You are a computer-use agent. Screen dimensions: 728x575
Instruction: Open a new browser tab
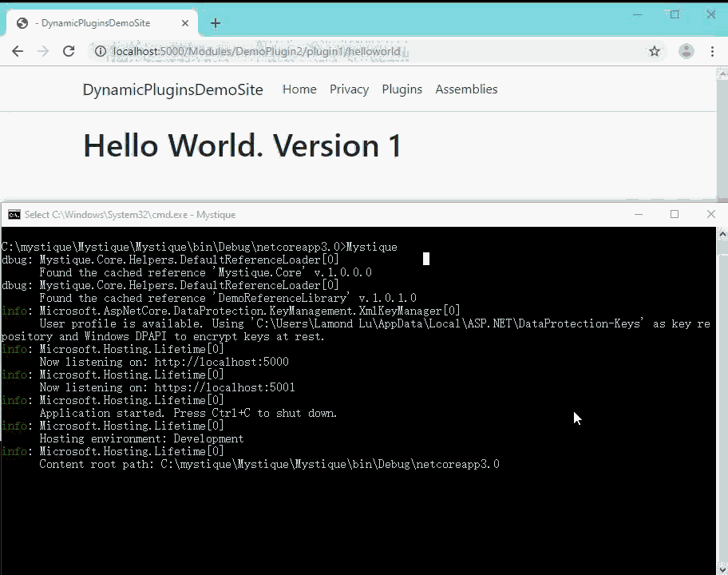coord(215,23)
